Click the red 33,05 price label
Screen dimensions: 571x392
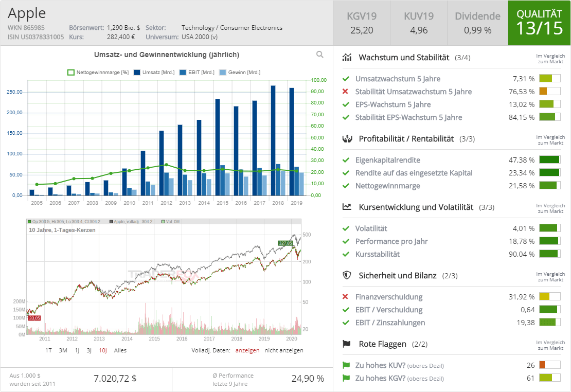click(x=34, y=318)
